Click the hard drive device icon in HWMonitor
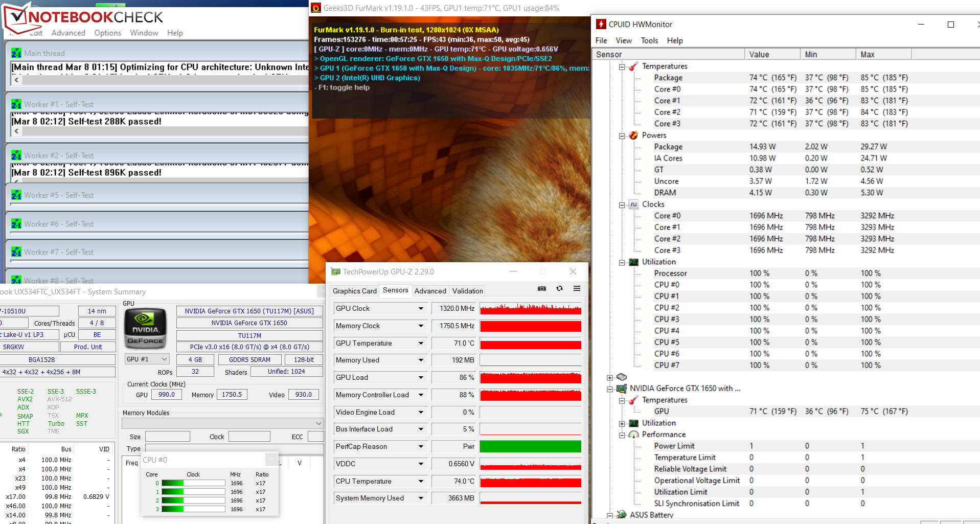 pyautogui.click(x=622, y=377)
